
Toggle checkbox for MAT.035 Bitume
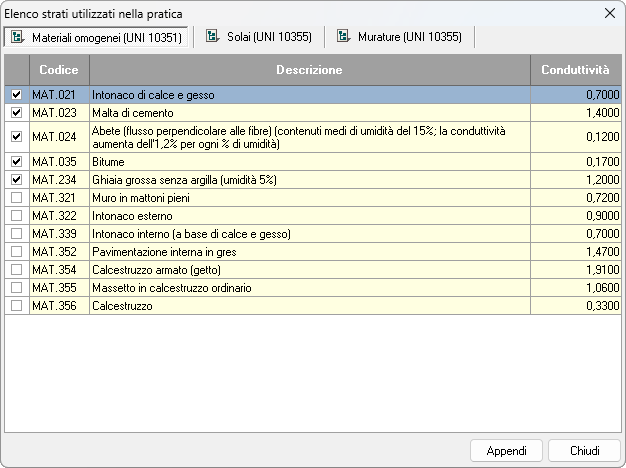[16, 161]
